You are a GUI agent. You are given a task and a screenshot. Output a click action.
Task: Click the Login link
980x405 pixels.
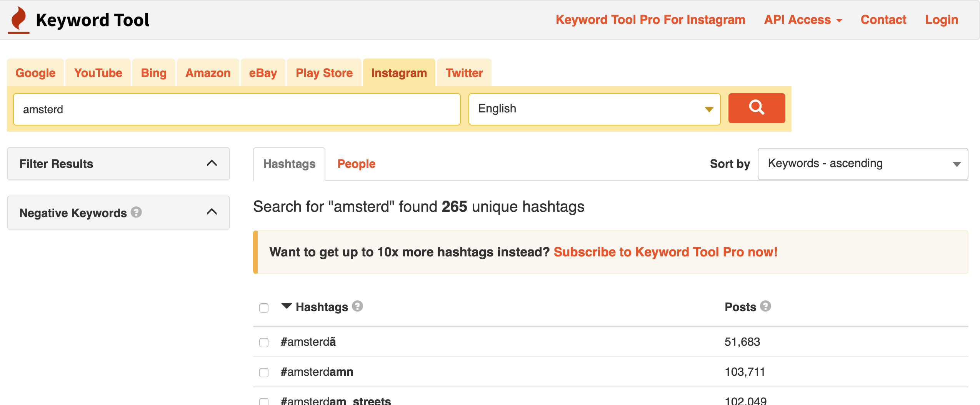click(x=942, y=20)
